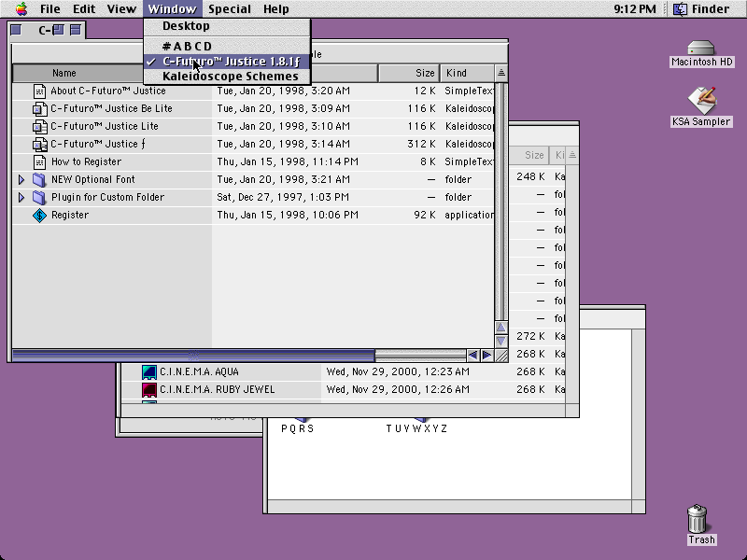Viewport: 747px width, 560px height.
Task: Select the Trash icon
Action: (x=697, y=519)
